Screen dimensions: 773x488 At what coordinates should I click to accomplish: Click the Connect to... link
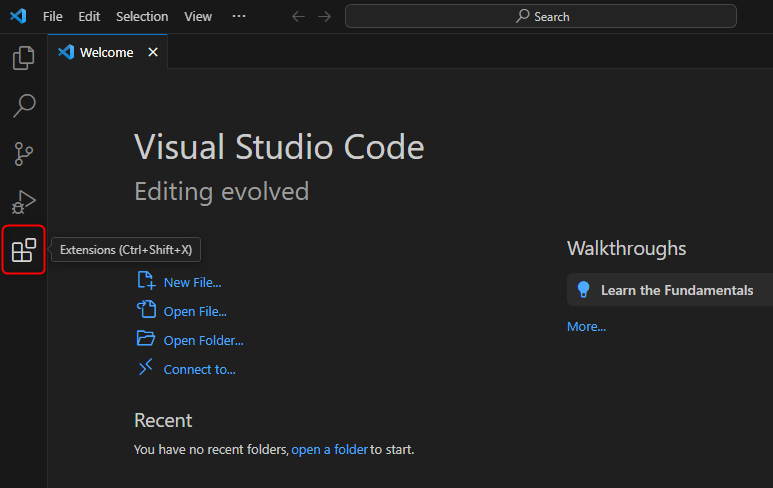coord(199,370)
